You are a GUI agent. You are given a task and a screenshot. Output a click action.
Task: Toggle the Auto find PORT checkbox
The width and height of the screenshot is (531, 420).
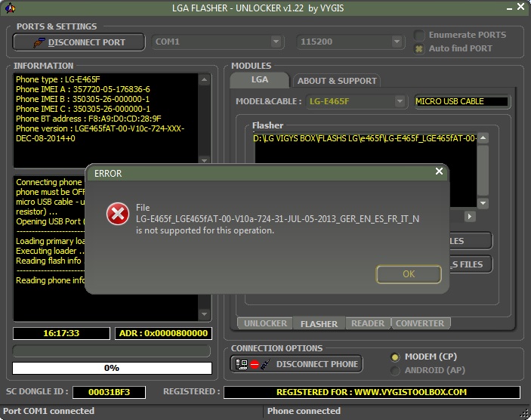tap(419, 49)
